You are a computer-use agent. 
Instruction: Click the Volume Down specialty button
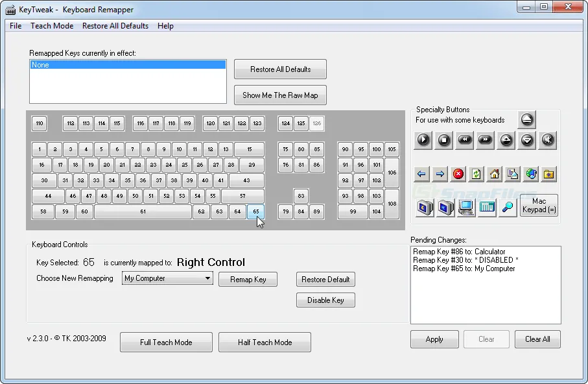(527, 140)
